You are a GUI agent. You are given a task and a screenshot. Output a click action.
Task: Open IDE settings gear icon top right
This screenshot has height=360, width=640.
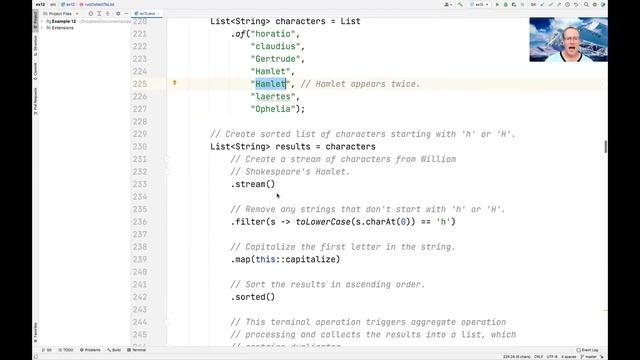pyautogui.click(x=595, y=4)
